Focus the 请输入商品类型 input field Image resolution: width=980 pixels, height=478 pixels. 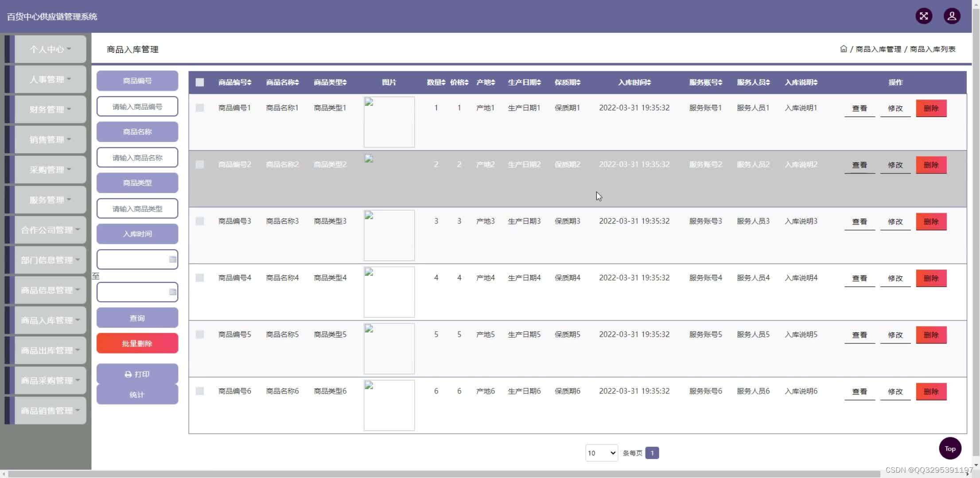[137, 208]
